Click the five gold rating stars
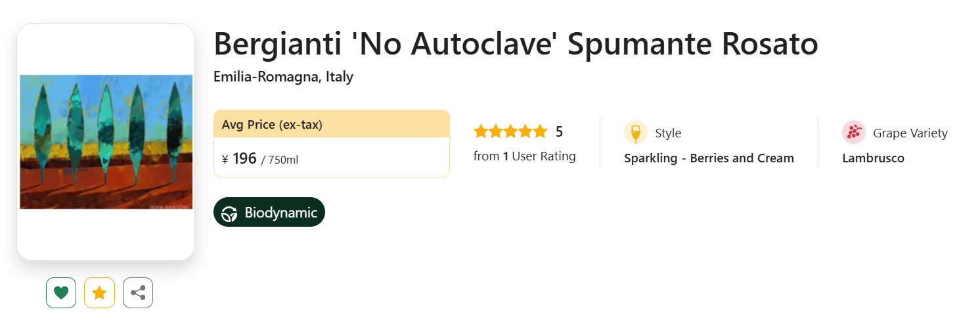The width and height of the screenshot is (980, 324). (510, 131)
